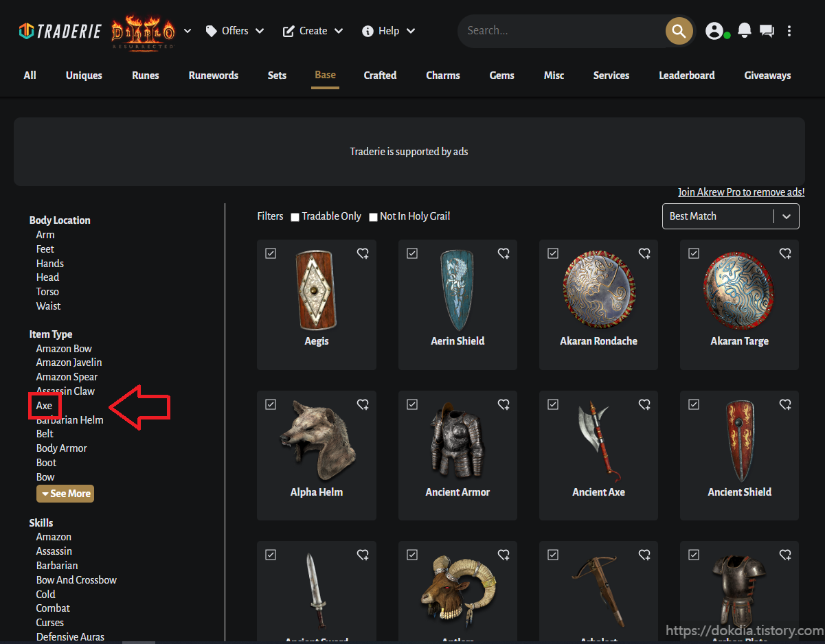
Task: Open the Create dropdown menu
Action: click(313, 31)
